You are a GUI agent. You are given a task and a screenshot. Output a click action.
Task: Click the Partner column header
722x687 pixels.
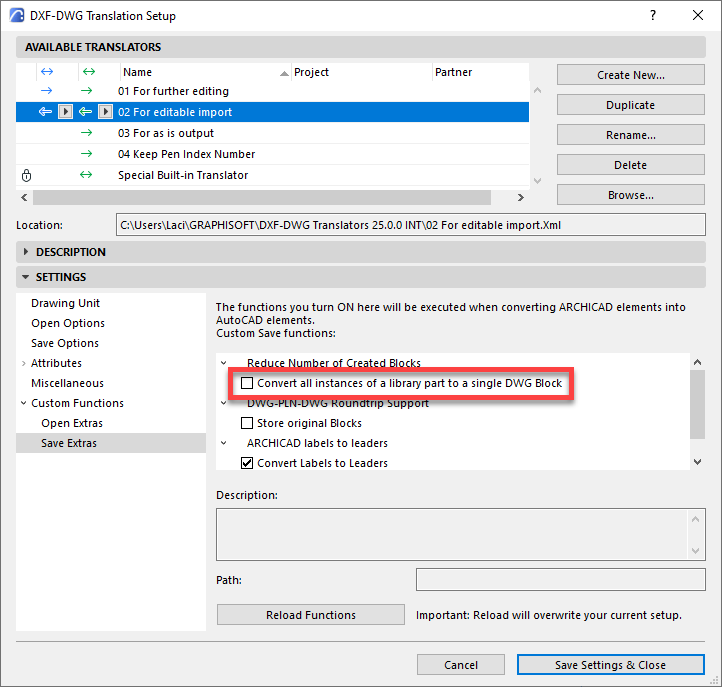[480, 72]
